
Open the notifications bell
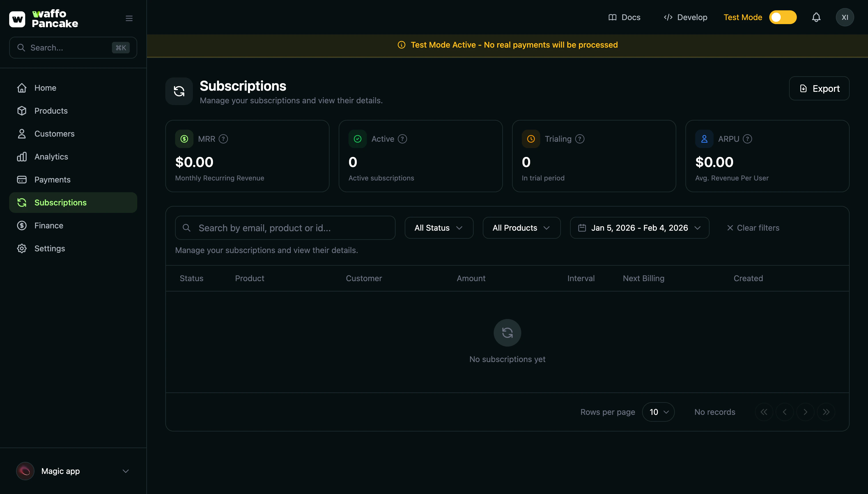pyautogui.click(x=816, y=17)
